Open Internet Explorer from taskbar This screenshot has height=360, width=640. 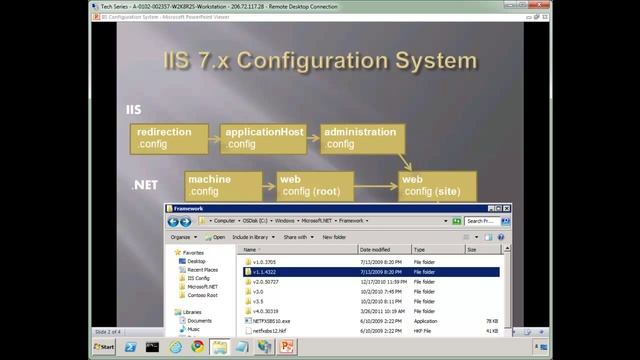pos(176,347)
